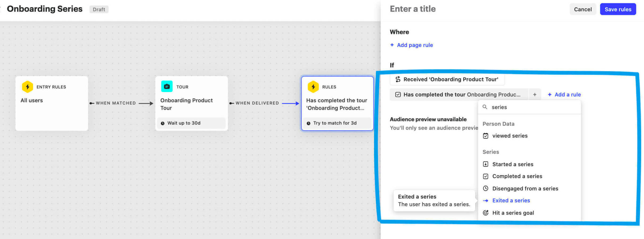The width and height of the screenshot is (644, 239).
Task: Choose 'Exited a series' rule
Action: [x=511, y=201]
